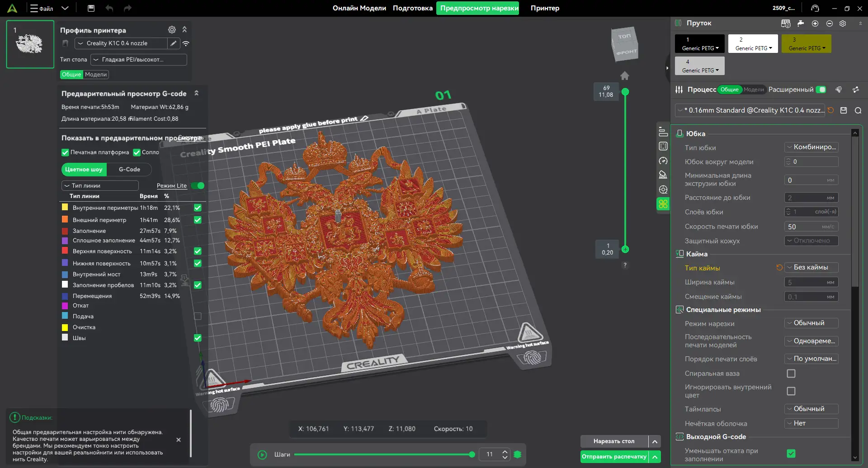Open the multi-material spool settings category
The width and height of the screenshot is (868, 468).
(663, 189)
